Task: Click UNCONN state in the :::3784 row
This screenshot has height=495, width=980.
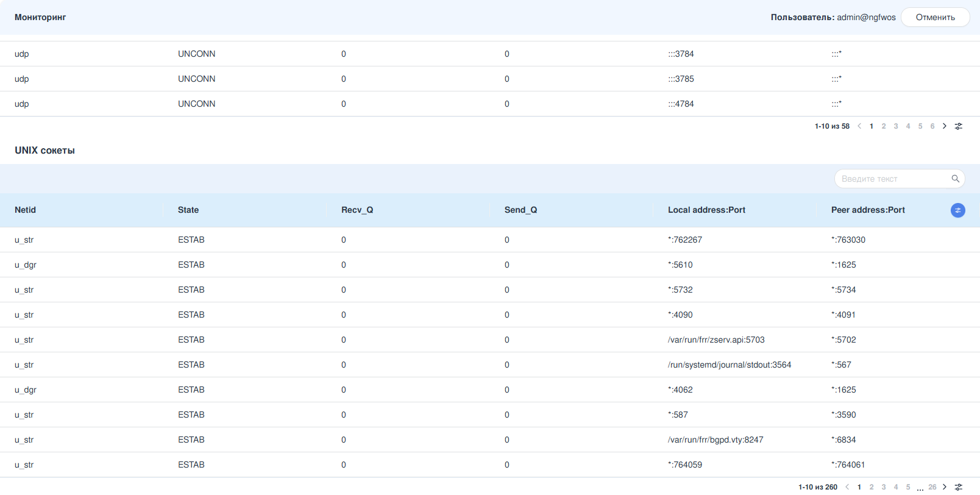Action: (x=196, y=54)
